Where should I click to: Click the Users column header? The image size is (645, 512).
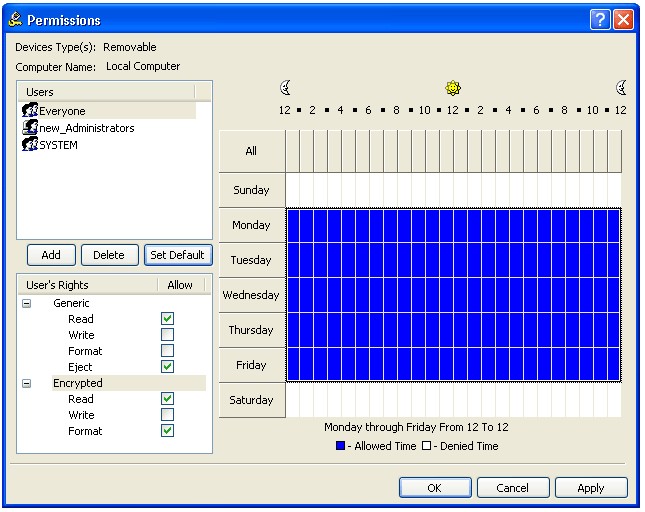(x=106, y=92)
